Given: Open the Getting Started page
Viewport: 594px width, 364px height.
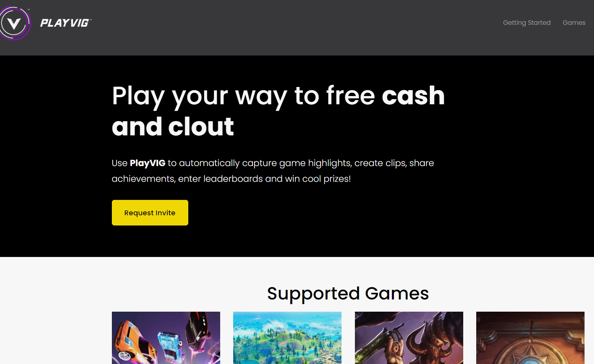Looking at the screenshot, I should [x=527, y=23].
